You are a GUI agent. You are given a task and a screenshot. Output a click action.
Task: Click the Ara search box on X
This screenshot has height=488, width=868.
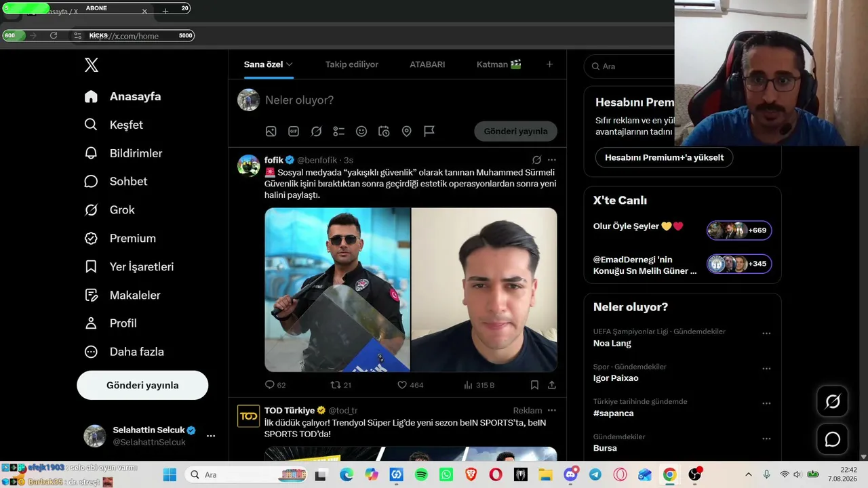click(631, 66)
